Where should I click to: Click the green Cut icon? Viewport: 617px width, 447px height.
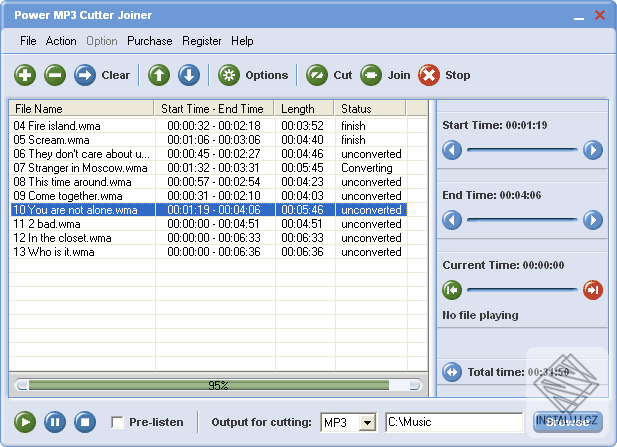point(317,75)
